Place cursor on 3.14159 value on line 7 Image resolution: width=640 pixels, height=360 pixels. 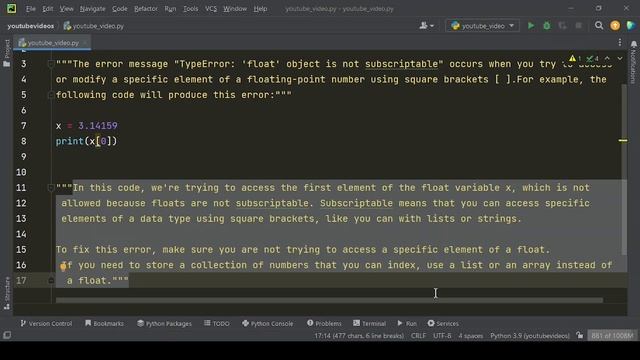tap(98, 126)
